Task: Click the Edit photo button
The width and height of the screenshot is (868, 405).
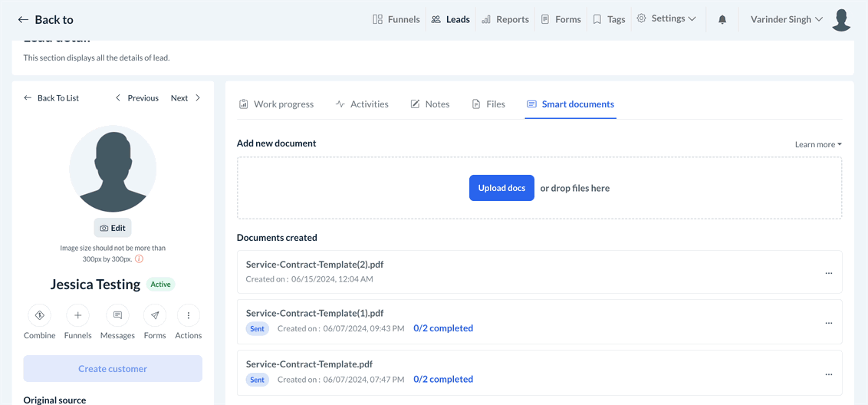Action: coord(113,228)
